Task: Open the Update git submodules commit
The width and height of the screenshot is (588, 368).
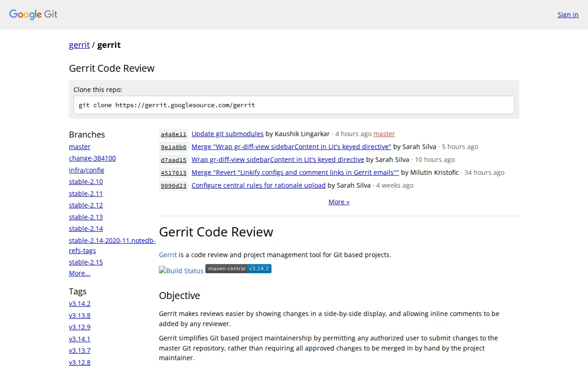Action: (227, 133)
